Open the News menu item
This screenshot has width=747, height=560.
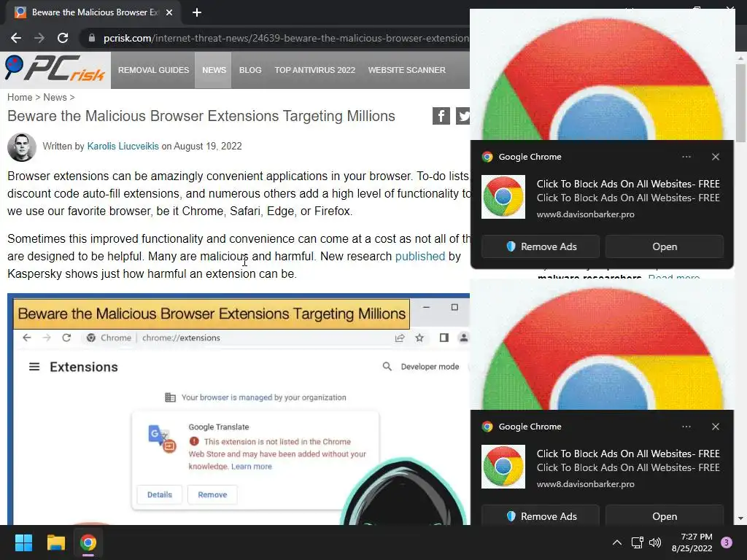click(214, 70)
